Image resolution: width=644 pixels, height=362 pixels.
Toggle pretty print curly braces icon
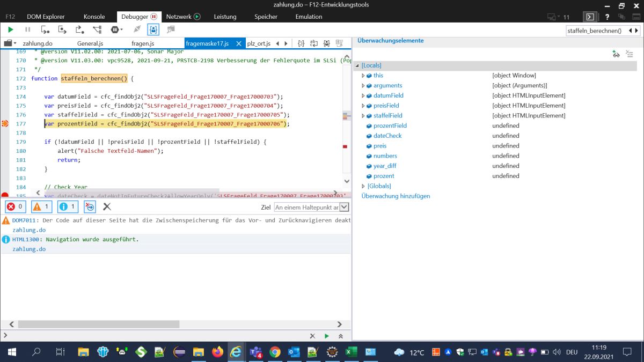(x=301, y=43)
